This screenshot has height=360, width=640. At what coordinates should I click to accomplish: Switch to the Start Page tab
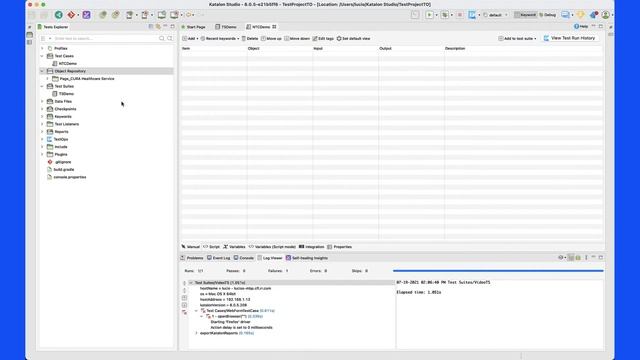pos(193,27)
